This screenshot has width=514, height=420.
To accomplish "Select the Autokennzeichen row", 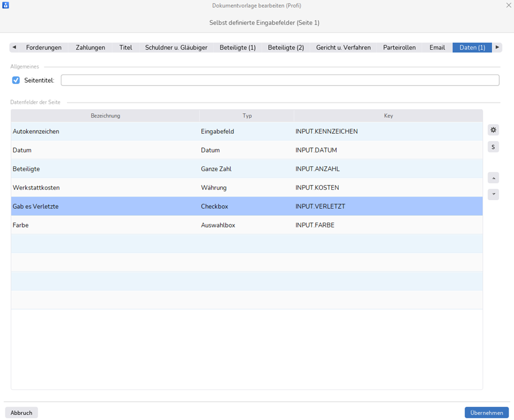I will (247, 132).
